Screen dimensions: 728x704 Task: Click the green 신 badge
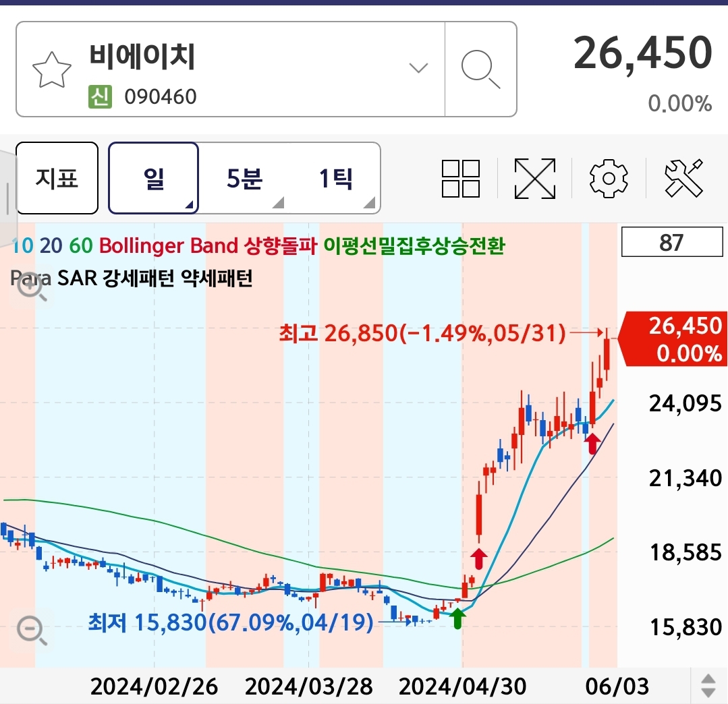point(101,96)
